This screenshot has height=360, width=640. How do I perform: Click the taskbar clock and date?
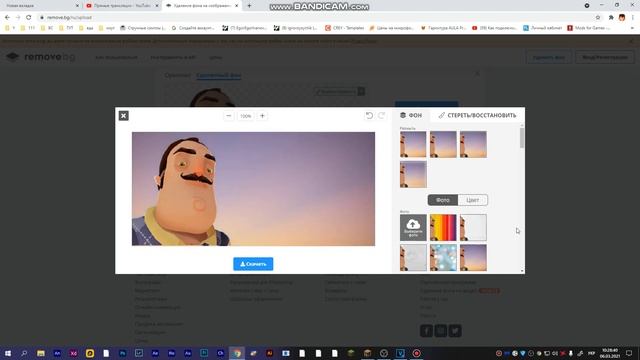[610, 353]
